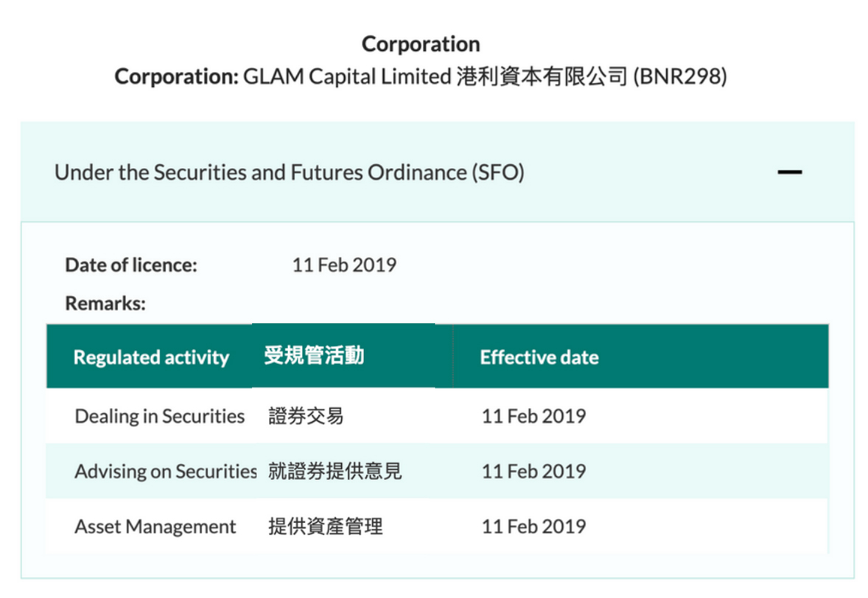Click the 提供資產管理 cell

(x=326, y=526)
